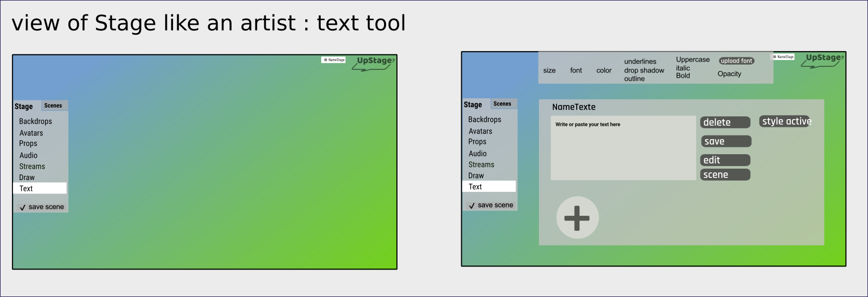The height and width of the screenshot is (297, 868).
Task: Click the save button
Action: click(727, 141)
